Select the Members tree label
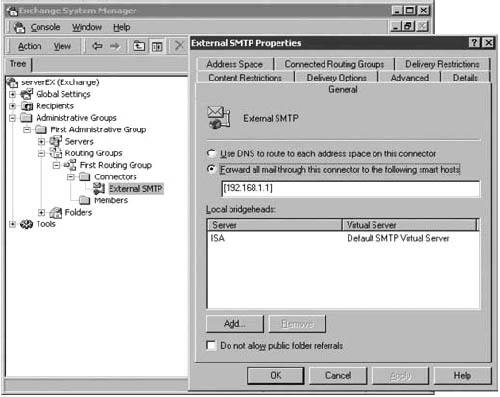 pyautogui.click(x=111, y=200)
